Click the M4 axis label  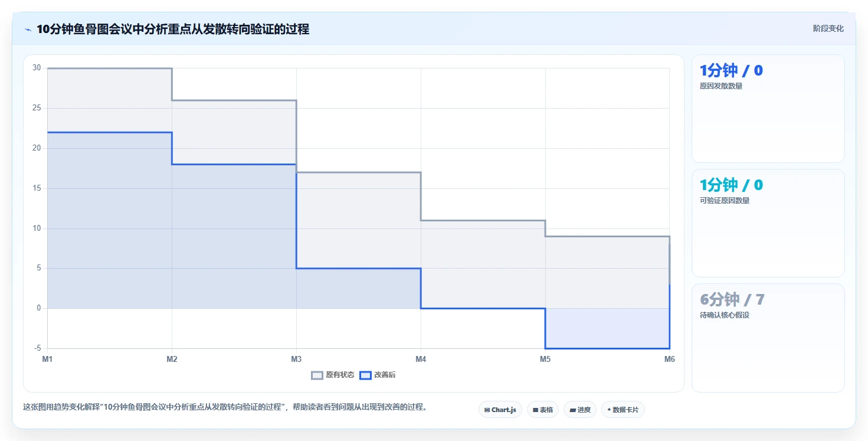pyautogui.click(x=421, y=359)
